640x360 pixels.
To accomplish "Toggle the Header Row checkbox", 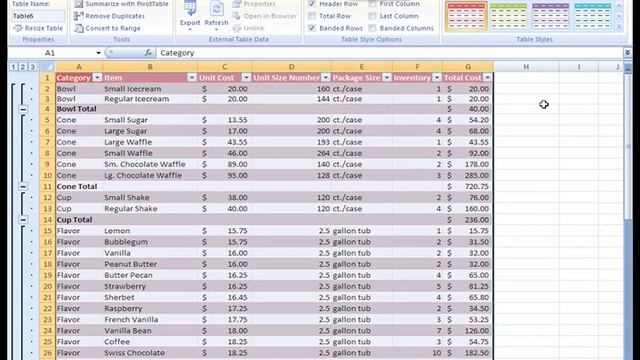I will [312, 4].
